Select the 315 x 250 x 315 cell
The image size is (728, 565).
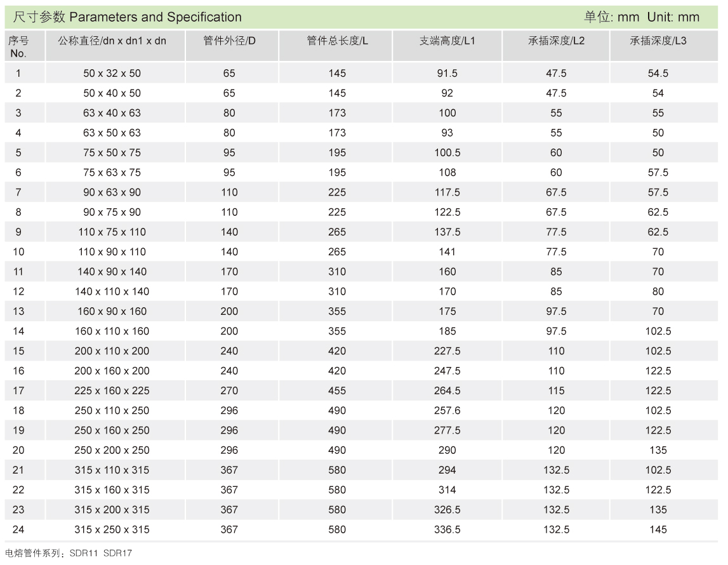click(x=112, y=529)
